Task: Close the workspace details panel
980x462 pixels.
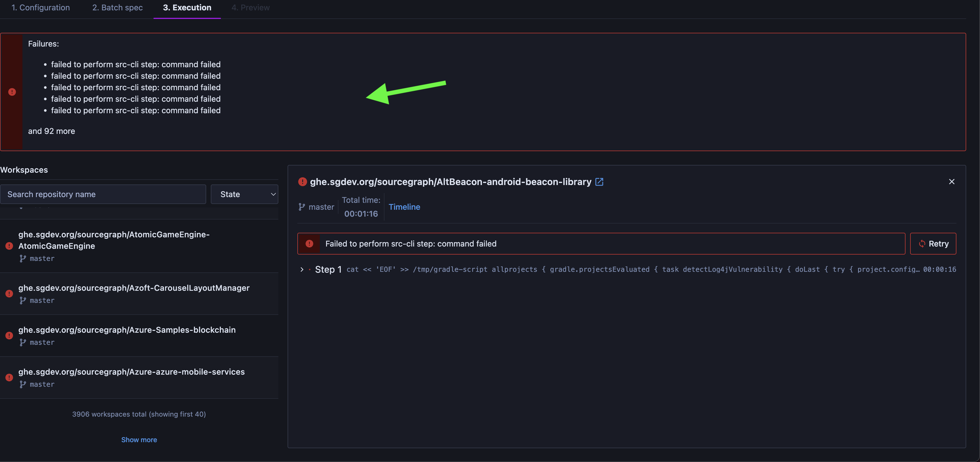Action: point(952,182)
